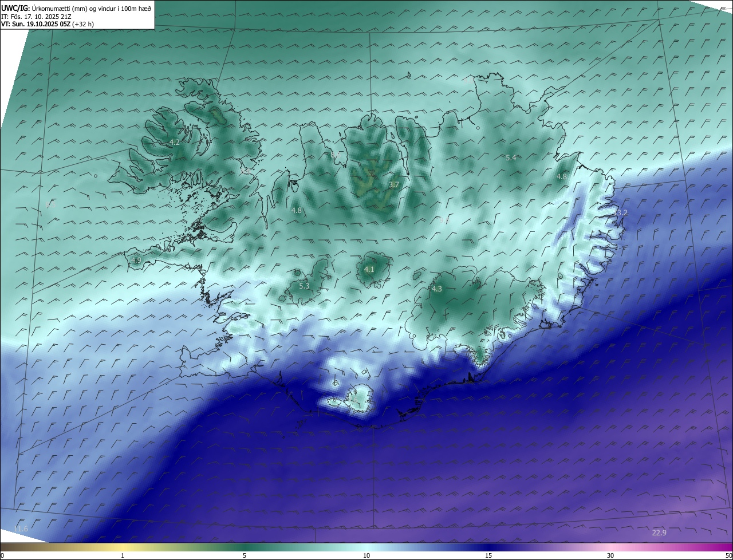
Task: Select the 4.2 value over the Westfjords
Action: point(174,142)
